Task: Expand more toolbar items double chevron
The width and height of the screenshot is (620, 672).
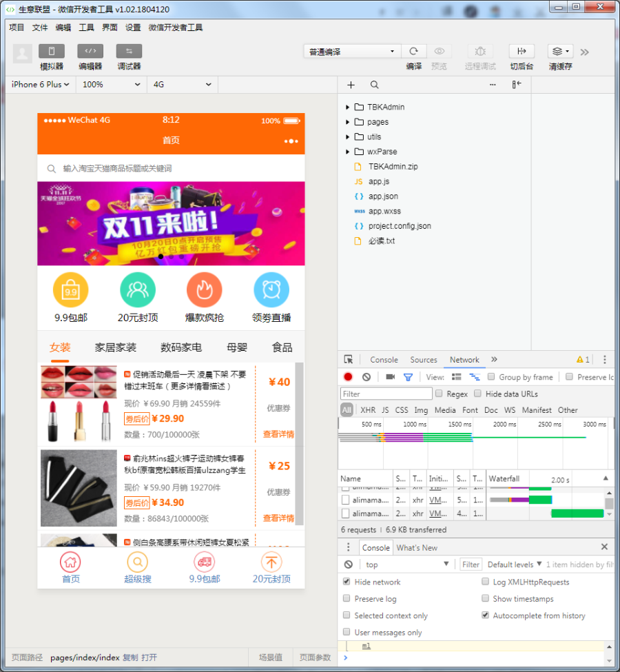Action: (x=584, y=52)
